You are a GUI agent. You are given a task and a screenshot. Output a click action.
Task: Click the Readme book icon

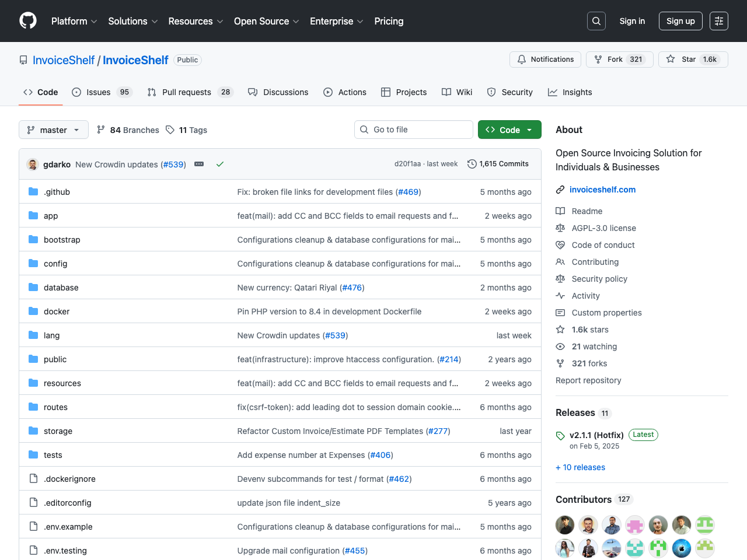560,211
